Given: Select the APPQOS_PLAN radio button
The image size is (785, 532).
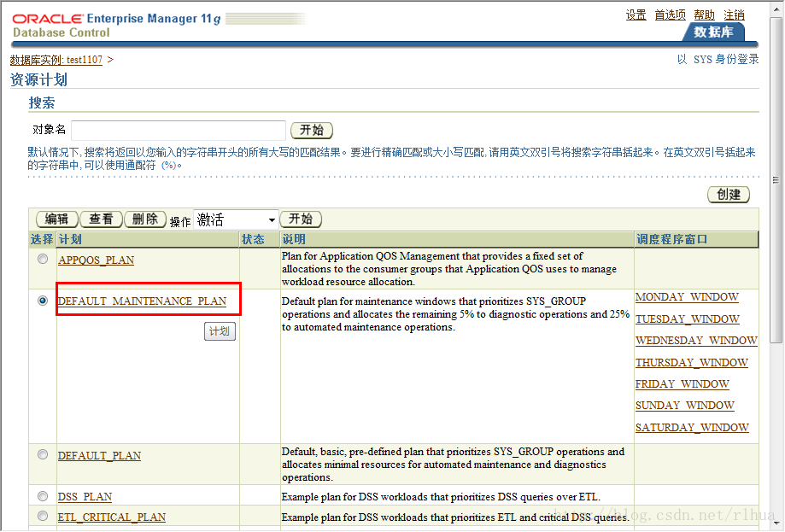Looking at the screenshot, I should [43, 259].
